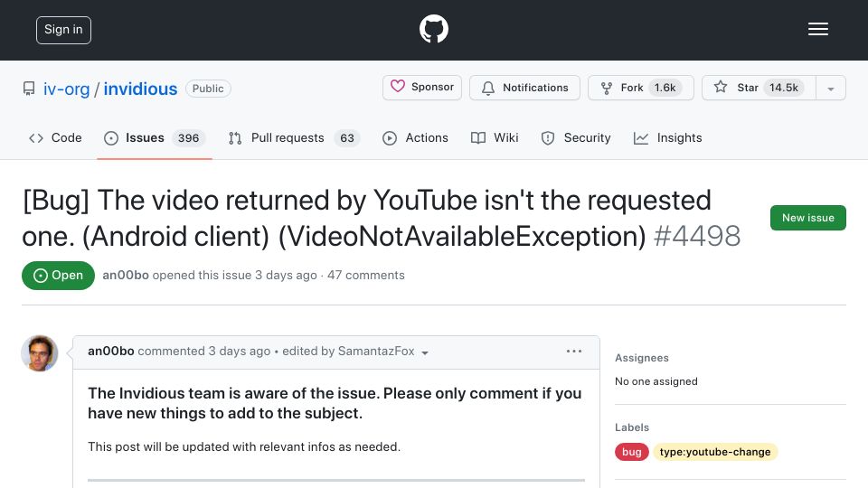The height and width of the screenshot is (488, 868).
Task: Click 'This post will be updated' sentence
Action: pos(243,446)
